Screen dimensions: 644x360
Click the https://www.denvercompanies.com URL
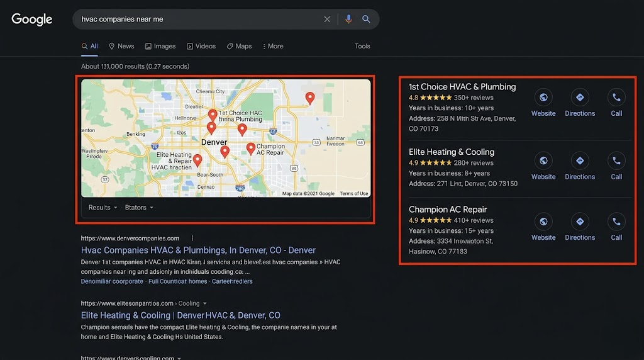click(130, 239)
